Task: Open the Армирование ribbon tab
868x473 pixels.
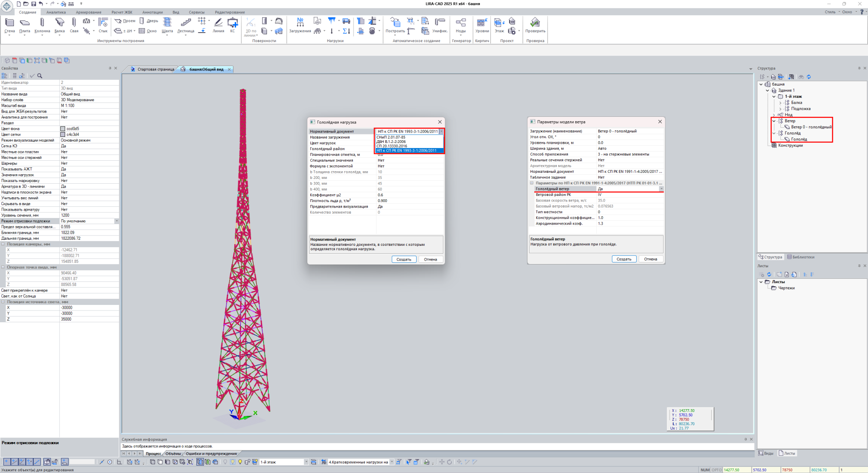Action: point(89,12)
